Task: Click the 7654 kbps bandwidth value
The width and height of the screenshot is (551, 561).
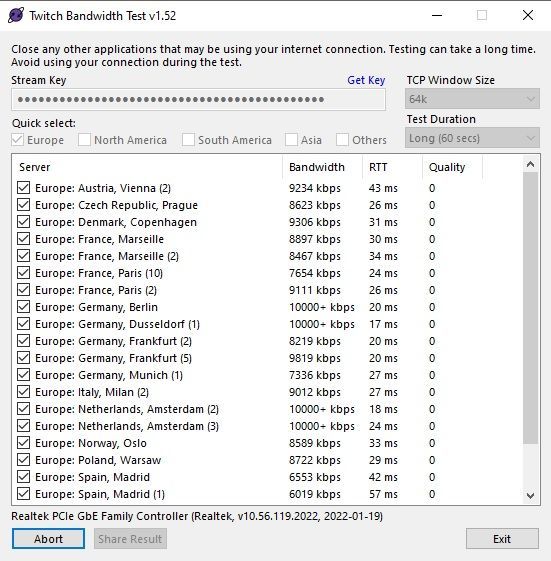Action: click(x=315, y=273)
